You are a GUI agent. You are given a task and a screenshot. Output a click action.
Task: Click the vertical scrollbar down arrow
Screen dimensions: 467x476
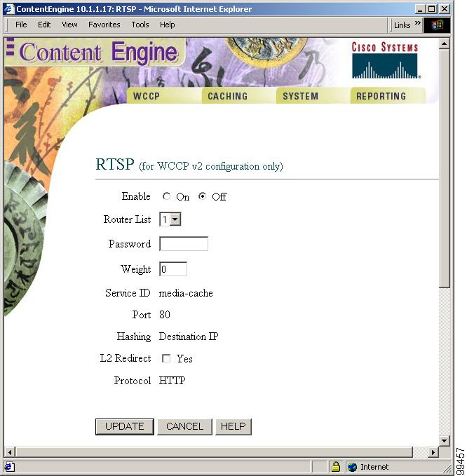tap(445, 440)
